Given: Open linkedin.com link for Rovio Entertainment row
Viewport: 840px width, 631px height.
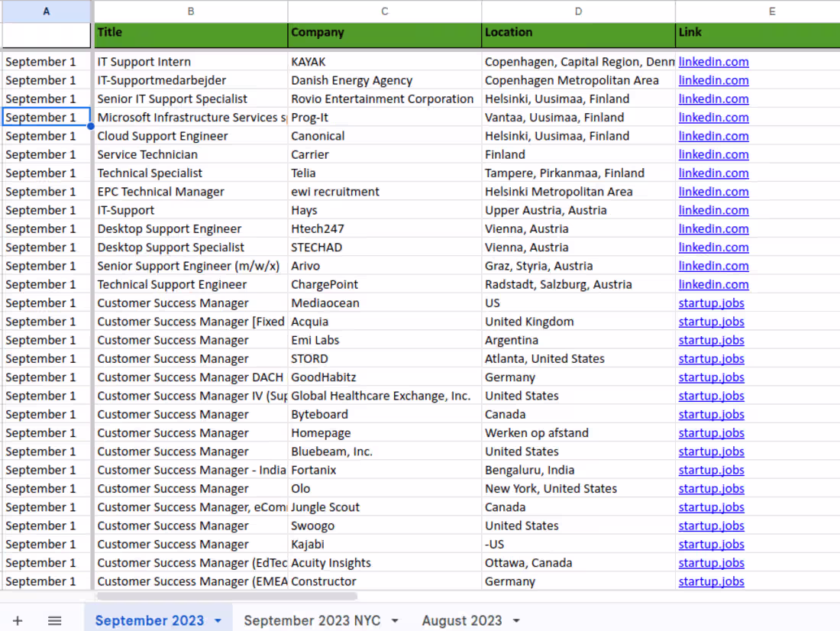Looking at the screenshot, I should 713,99.
